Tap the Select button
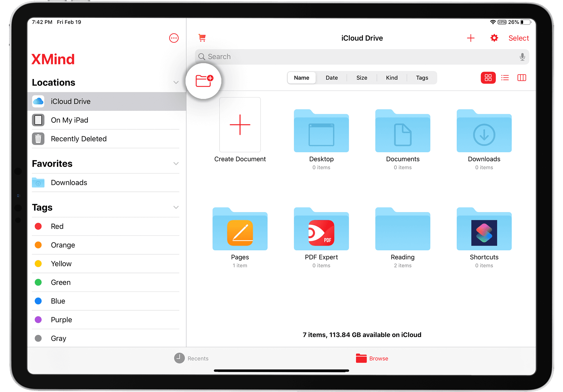 pyautogui.click(x=519, y=38)
